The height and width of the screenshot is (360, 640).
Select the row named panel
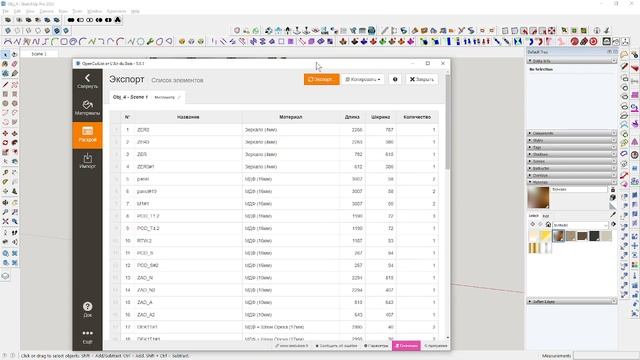(274, 179)
